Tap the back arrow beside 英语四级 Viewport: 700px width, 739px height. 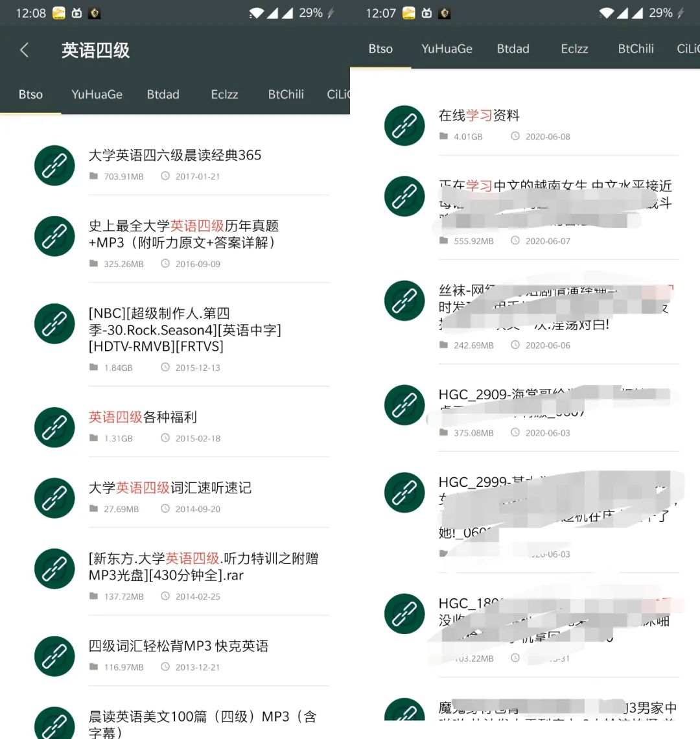coord(25,50)
